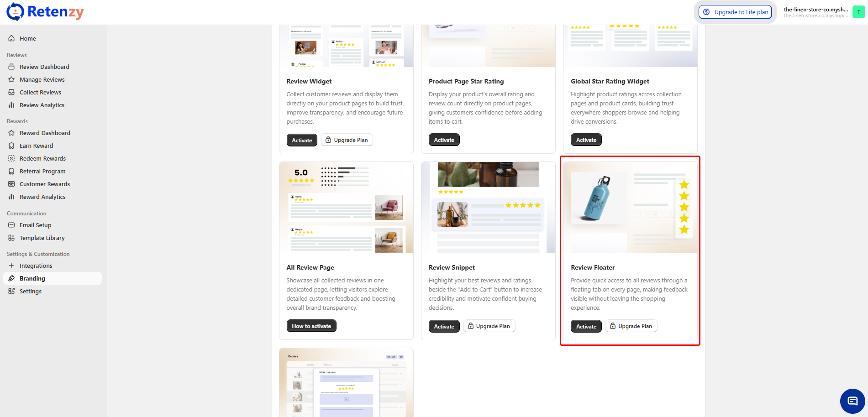Click the Customer Rewards icon

click(11, 184)
